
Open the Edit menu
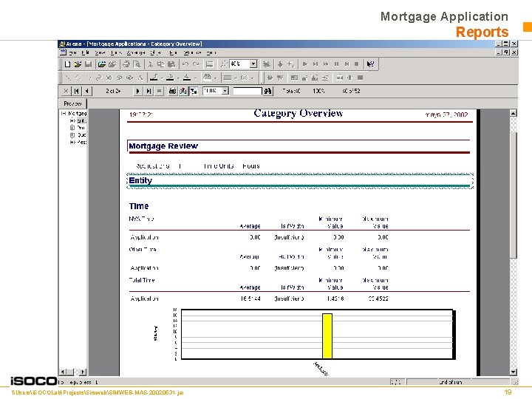[85, 53]
